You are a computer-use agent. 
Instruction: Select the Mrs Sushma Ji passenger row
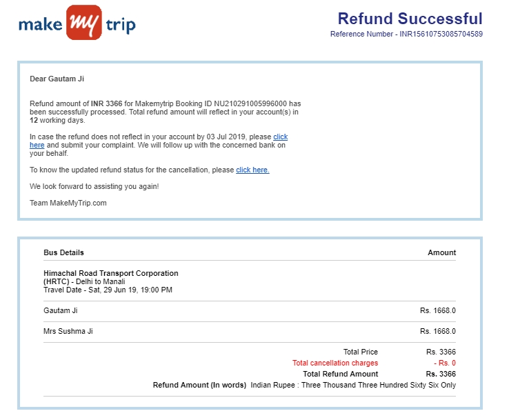point(250,331)
